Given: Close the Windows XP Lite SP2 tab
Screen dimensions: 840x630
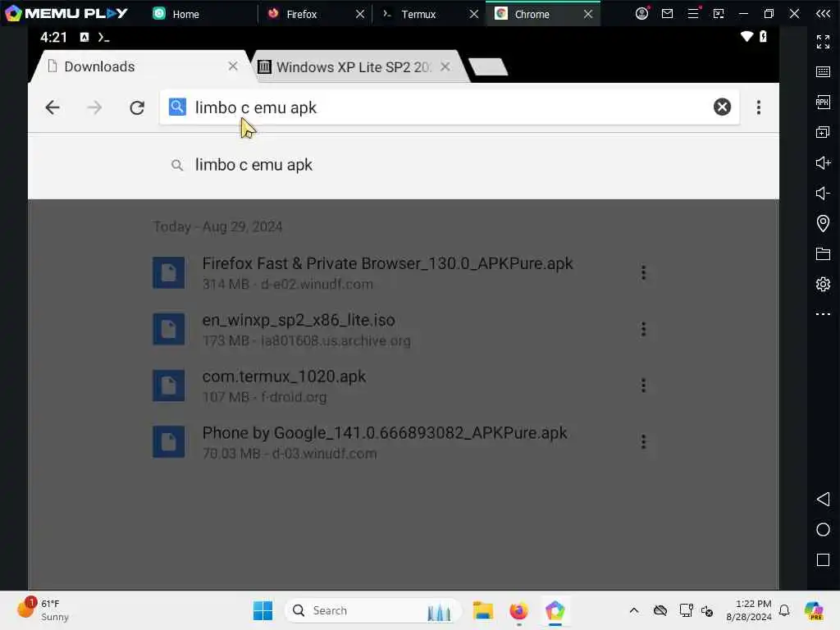Looking at the screenshot, I should coord(445,67).
